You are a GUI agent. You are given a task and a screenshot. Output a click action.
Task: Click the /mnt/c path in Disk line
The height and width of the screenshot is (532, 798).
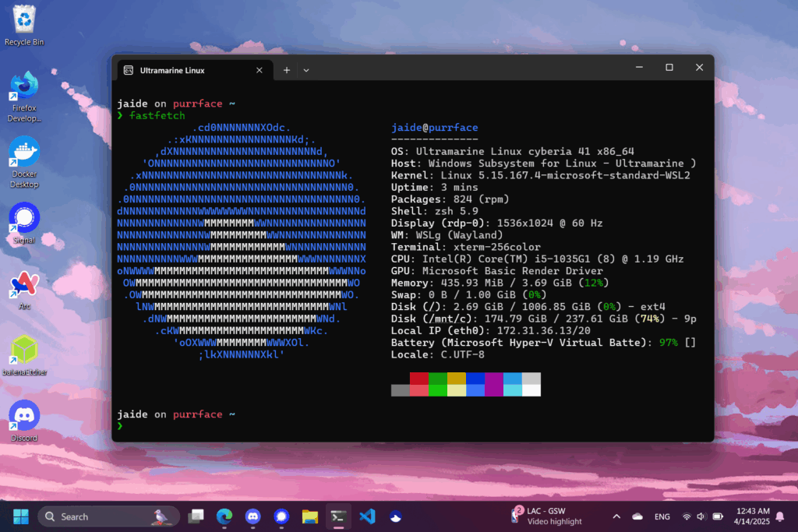[x=447, y=319]
